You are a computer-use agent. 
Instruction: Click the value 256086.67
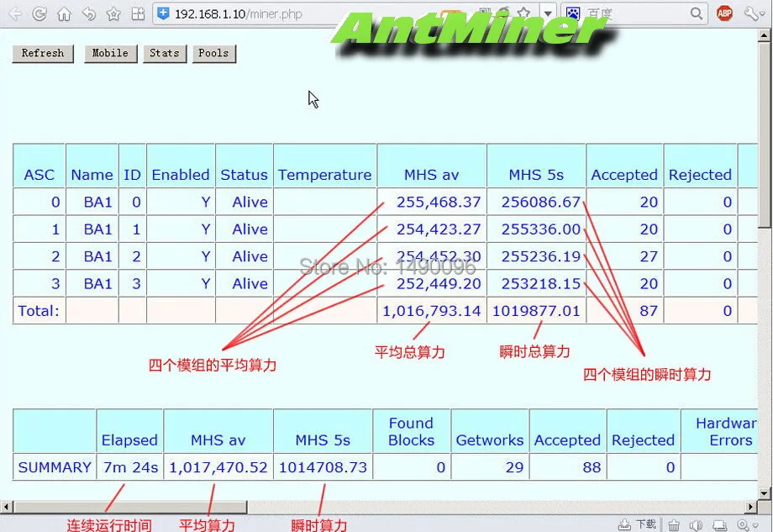point(541,202)
